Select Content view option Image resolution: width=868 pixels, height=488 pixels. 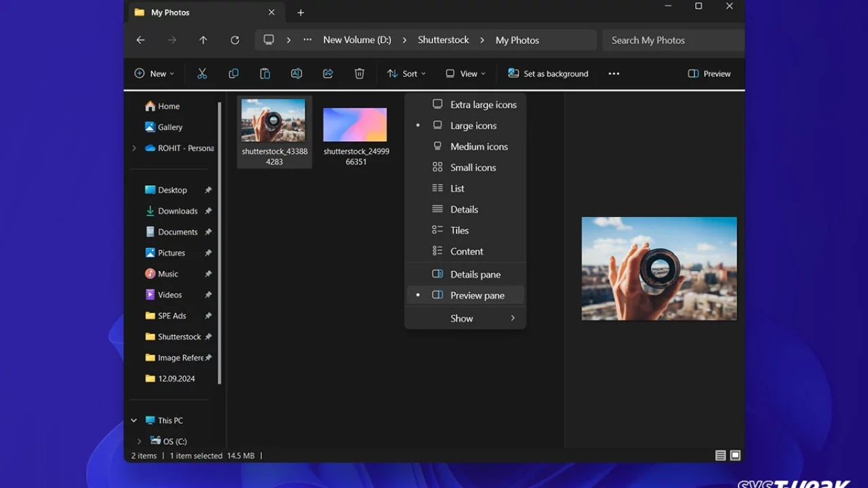tap(465, 251)
